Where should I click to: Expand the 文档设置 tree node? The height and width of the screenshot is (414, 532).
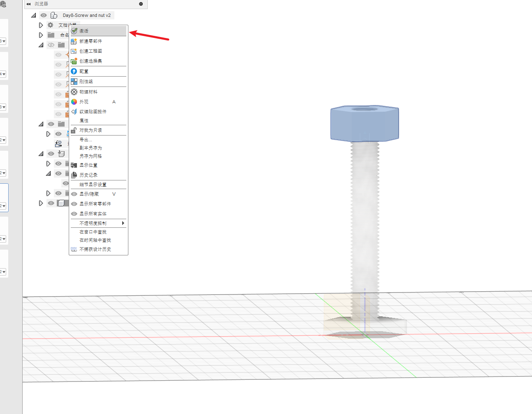coord(41,25)
